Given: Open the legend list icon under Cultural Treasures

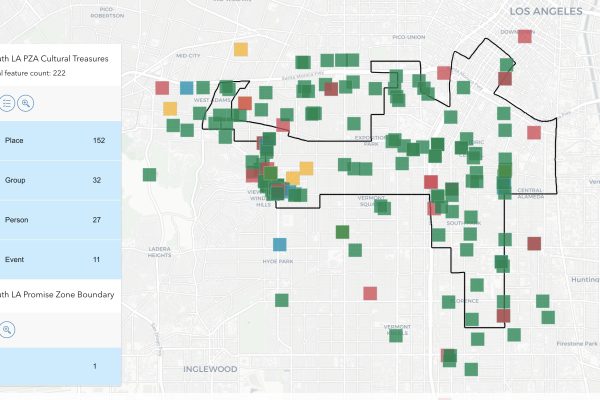Looking at the screenshot, I should (x=7, y=103).
